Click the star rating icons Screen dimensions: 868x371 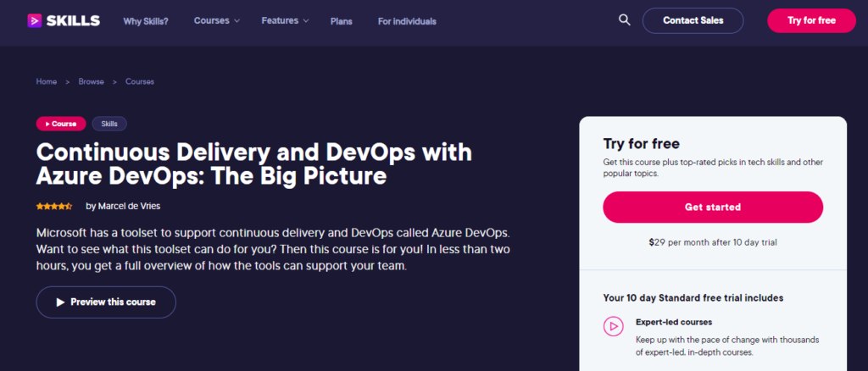coord(54,206)
